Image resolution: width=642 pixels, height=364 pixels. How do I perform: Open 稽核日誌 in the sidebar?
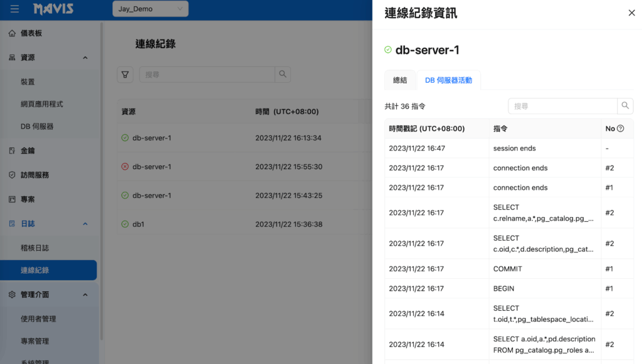[35, 248]
